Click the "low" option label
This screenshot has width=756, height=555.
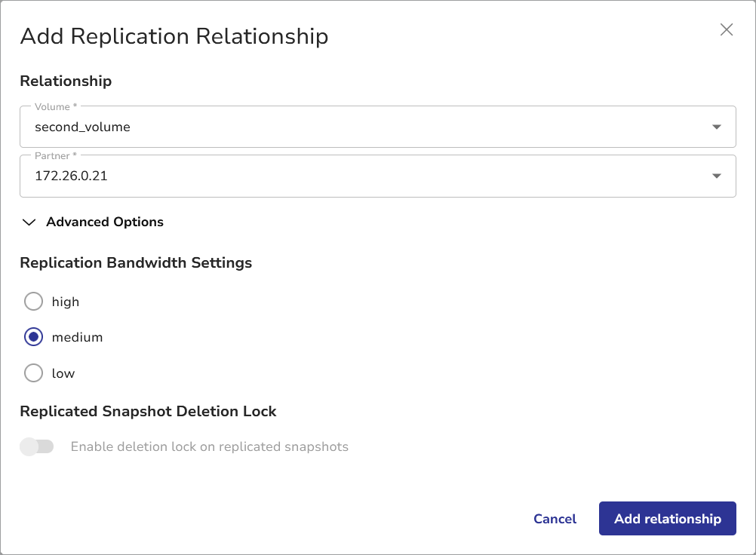pyautogui.click(x=63, y=373)
